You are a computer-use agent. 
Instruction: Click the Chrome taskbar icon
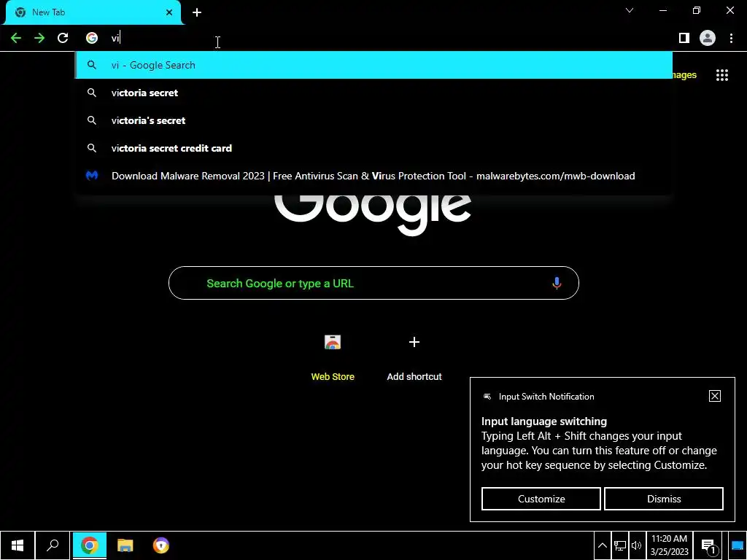tap(89, 545)
